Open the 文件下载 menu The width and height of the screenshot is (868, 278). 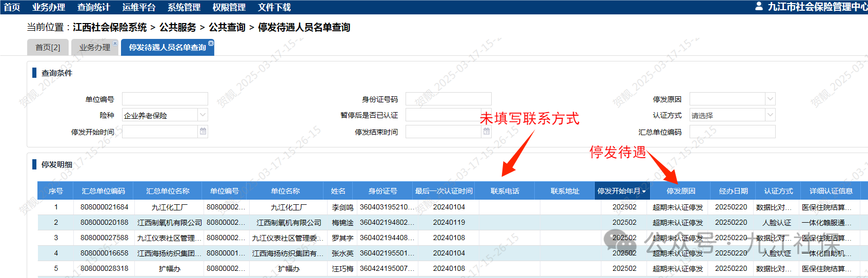tap(274, 7)
